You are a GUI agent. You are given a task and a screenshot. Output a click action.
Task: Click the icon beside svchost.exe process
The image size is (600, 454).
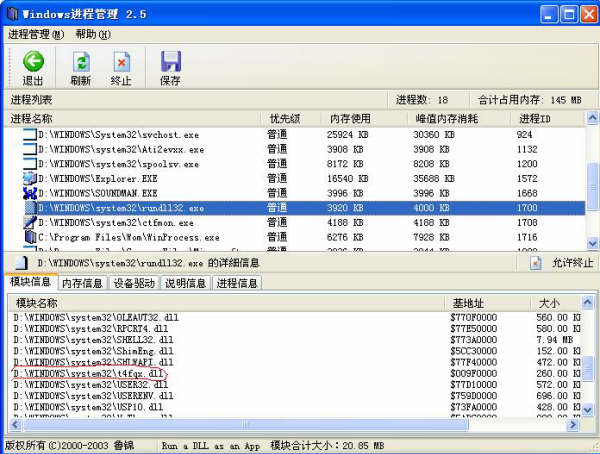click(x=30, y=135)
